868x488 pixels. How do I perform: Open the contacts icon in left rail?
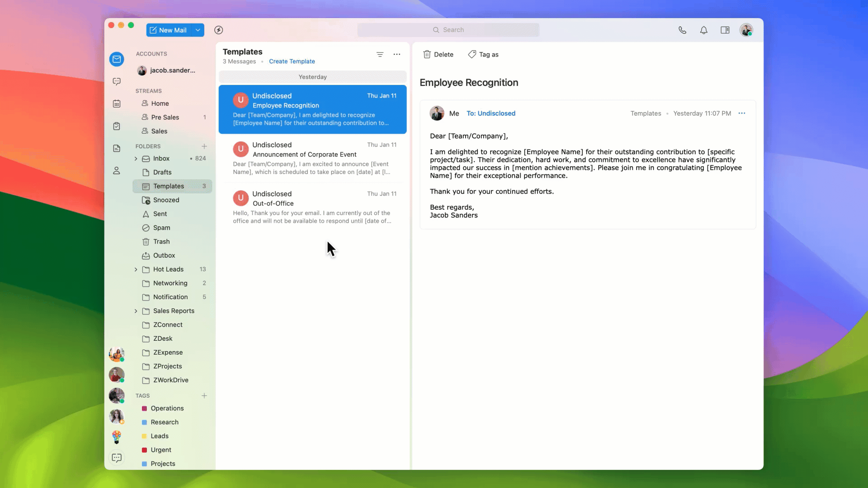point(117,171)
